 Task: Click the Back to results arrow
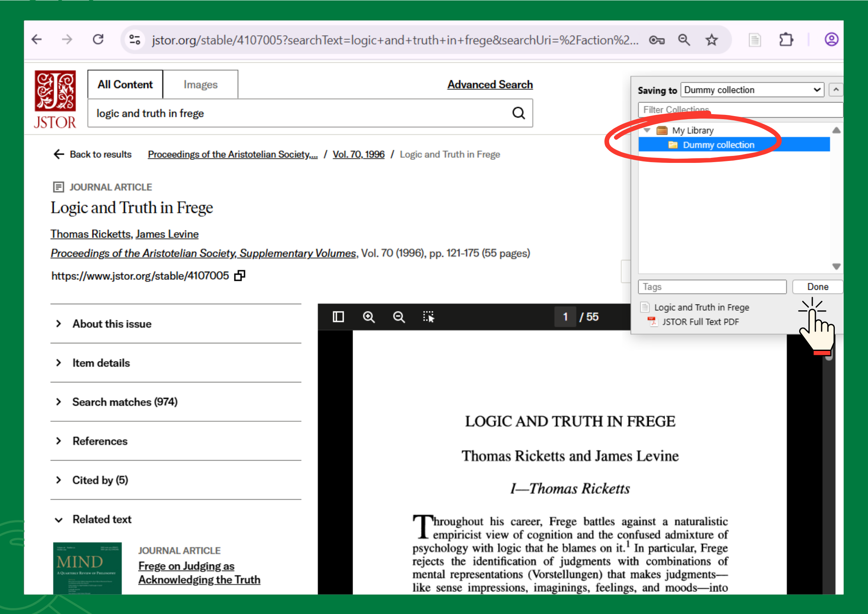pyautogui.click(x=58, y=154)
